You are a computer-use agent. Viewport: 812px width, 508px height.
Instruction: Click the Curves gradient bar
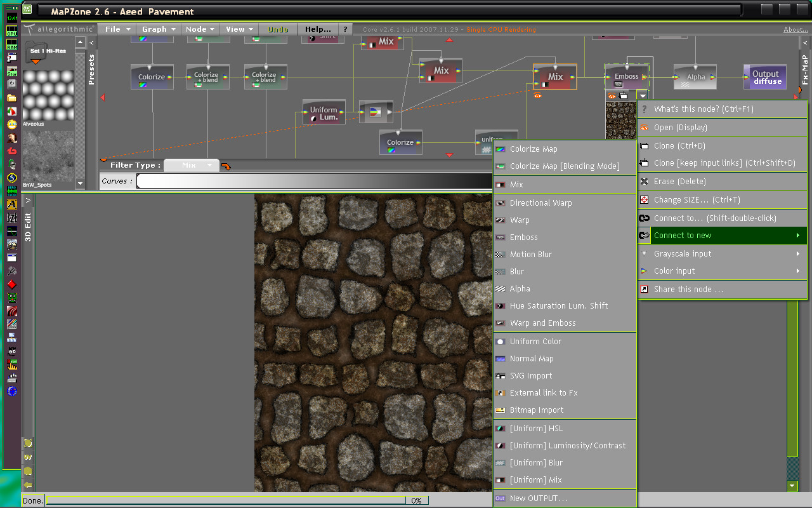pyautogui.click(x=315, y=181)
